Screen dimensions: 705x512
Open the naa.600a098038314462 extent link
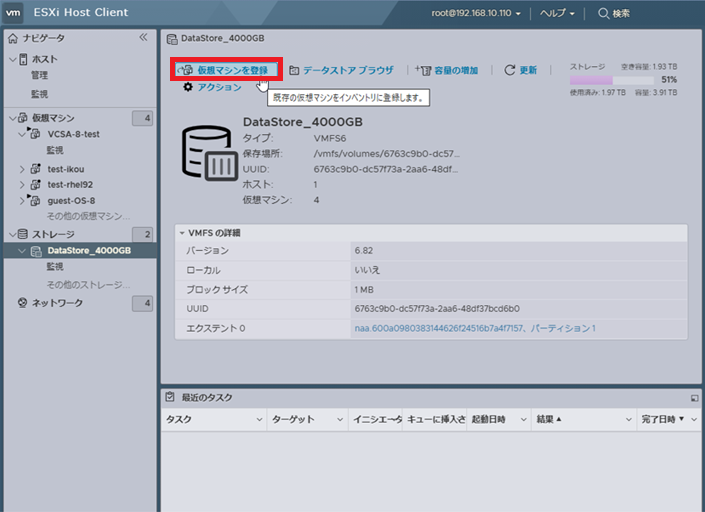[x=438, y=328]
